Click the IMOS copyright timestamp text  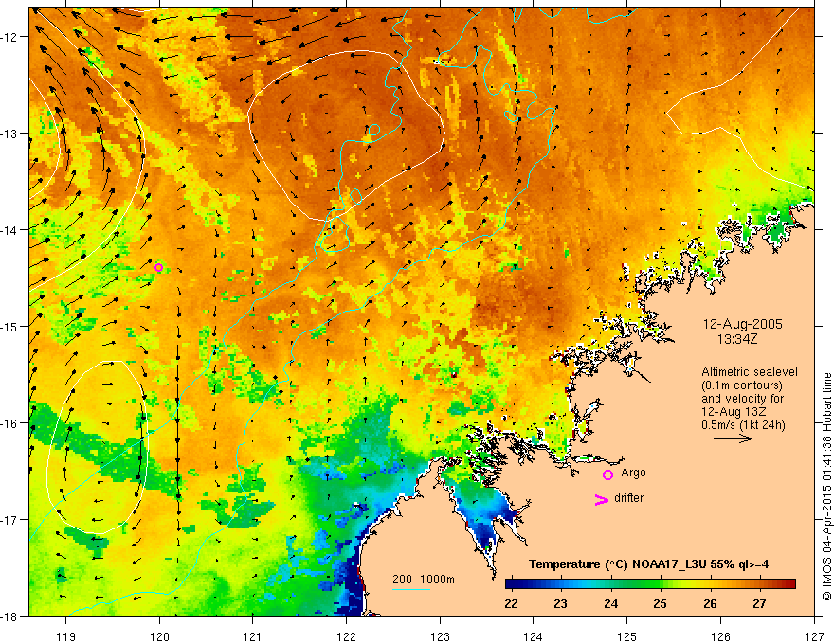[826, 487]
